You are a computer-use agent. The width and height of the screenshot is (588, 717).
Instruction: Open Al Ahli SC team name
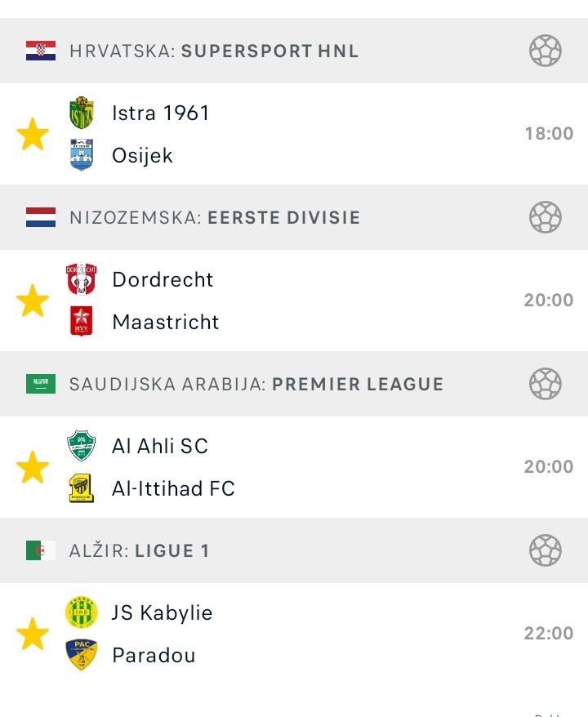click(x=160, y=446)
